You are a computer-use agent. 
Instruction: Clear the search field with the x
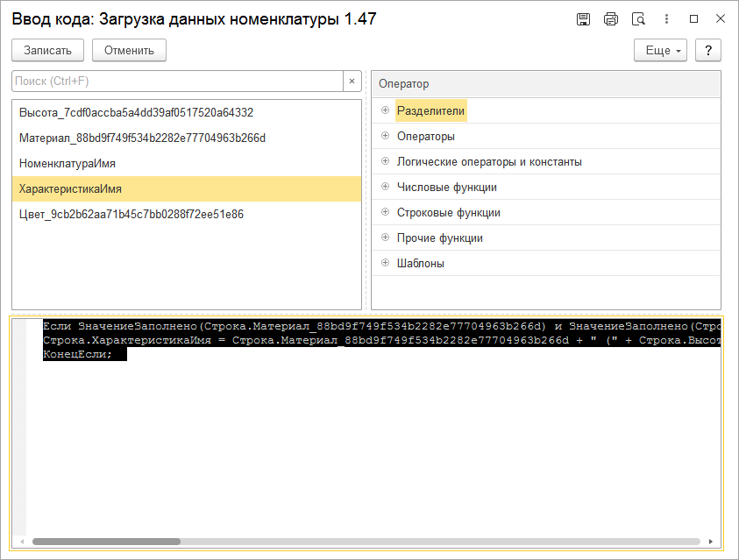pyautogui.click(x=352, y=82)
